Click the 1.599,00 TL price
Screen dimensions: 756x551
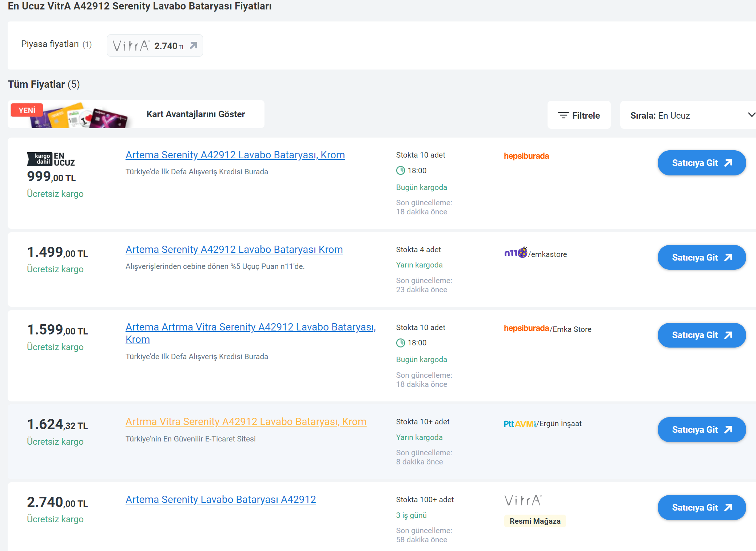(57, 330)
